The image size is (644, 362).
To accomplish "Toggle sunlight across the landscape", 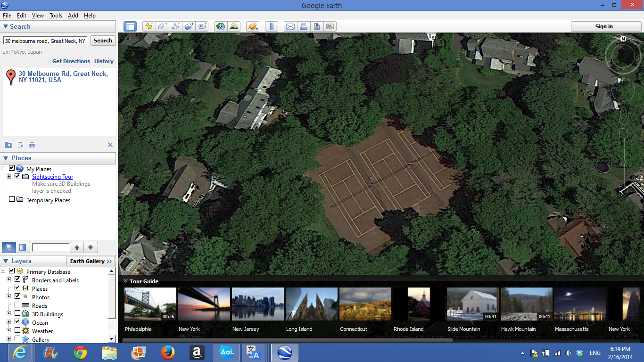I will [x=234, y=26].
